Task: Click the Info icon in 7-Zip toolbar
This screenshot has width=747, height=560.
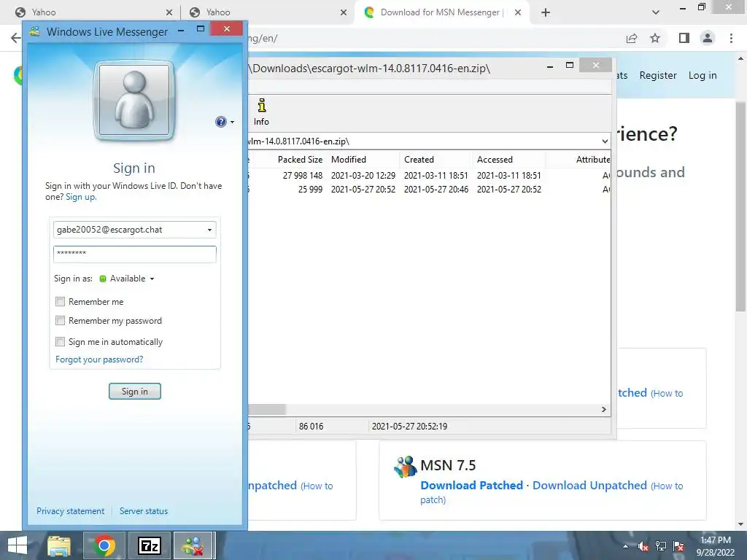Action: [x=262, y=112]
